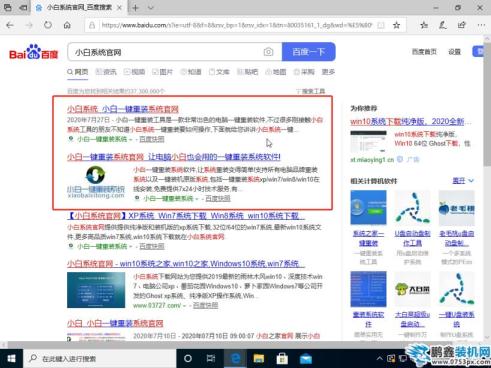Open the 小白系统_小白一键重装系统官网 result

(x=123, y=109)
